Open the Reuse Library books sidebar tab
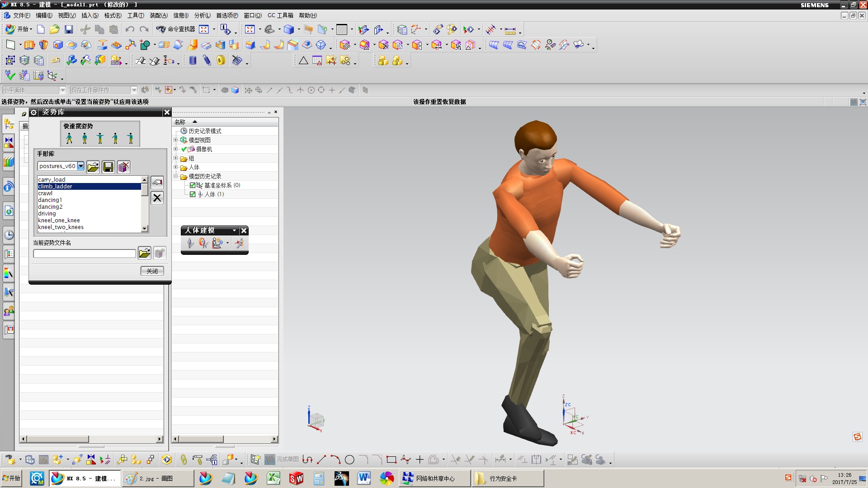868x488 pixels. pos(9,162)
